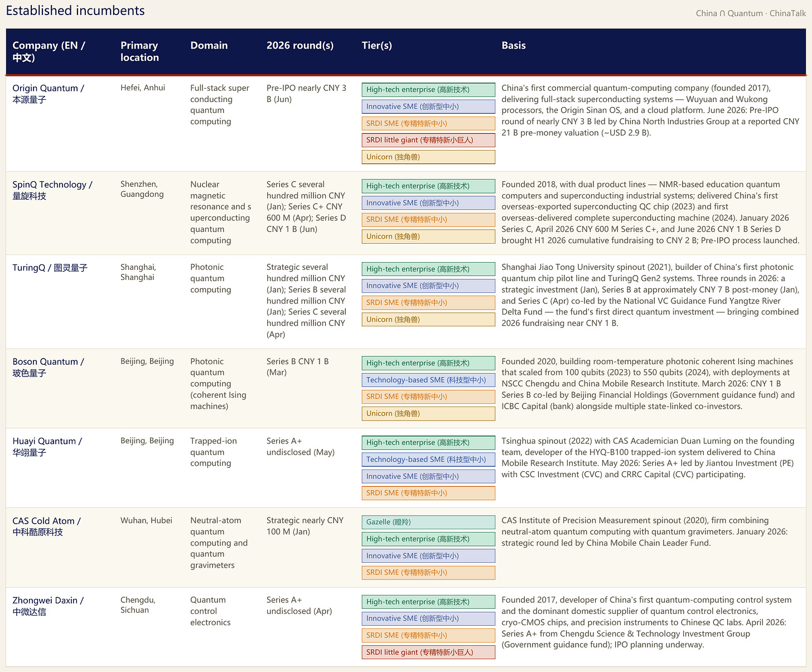Select the "Shenzhen, Guangdong" location cell

142,189
